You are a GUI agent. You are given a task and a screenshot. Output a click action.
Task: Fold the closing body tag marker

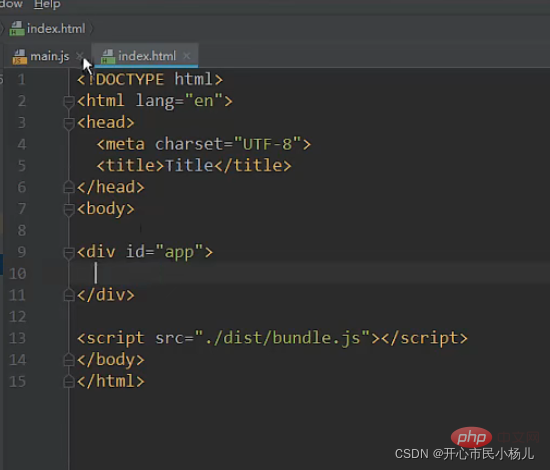pyautogui.click(x=68, y=360)
